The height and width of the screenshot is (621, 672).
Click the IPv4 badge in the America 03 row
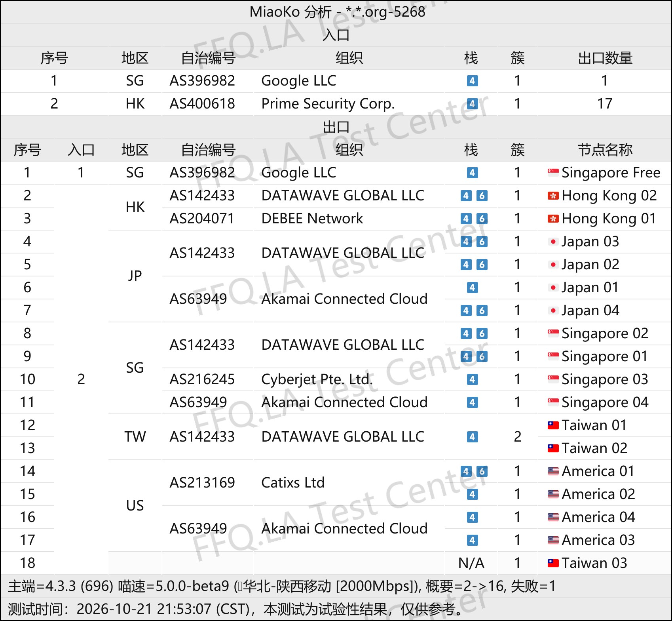tap(472, 540)
